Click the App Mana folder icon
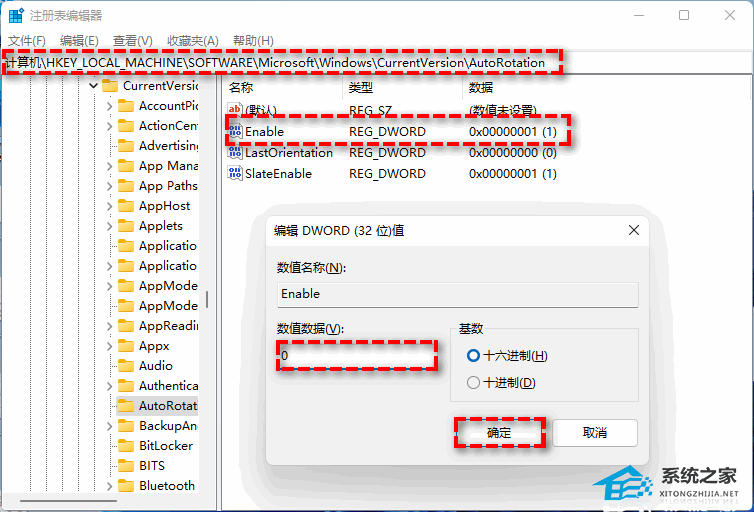This screenshot has height=512, width=754. [x=126, y=166]
